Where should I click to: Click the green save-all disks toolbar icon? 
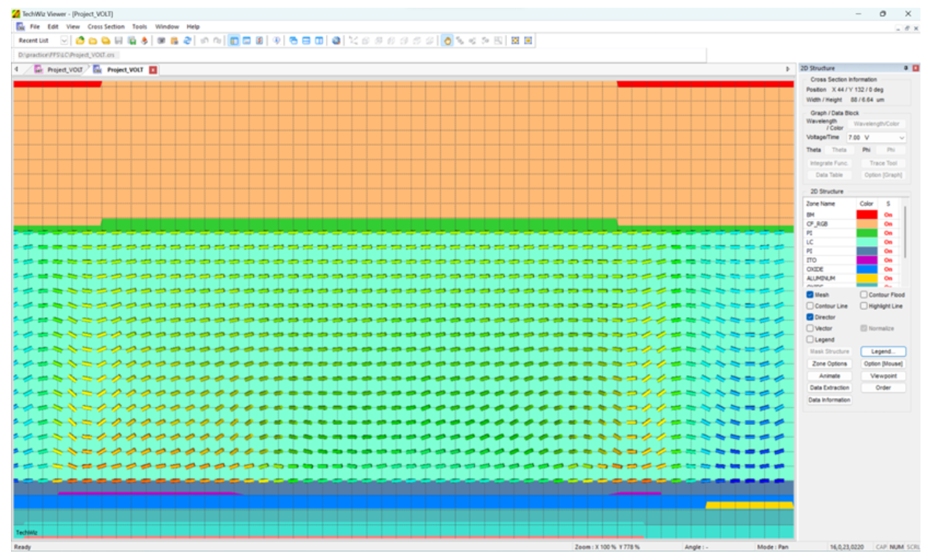tap(132, 41)
